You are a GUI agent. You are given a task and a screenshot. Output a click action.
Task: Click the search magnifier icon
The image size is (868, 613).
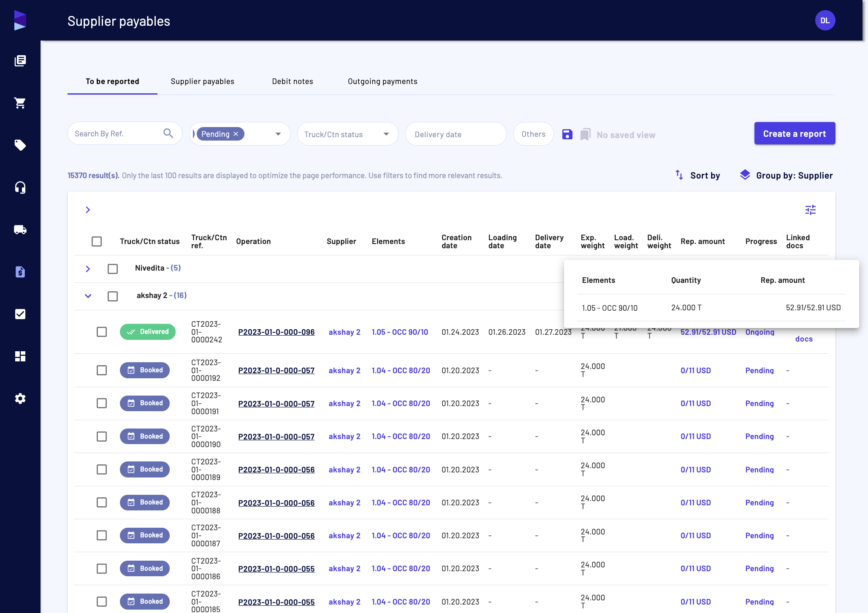tap(168, 133)
